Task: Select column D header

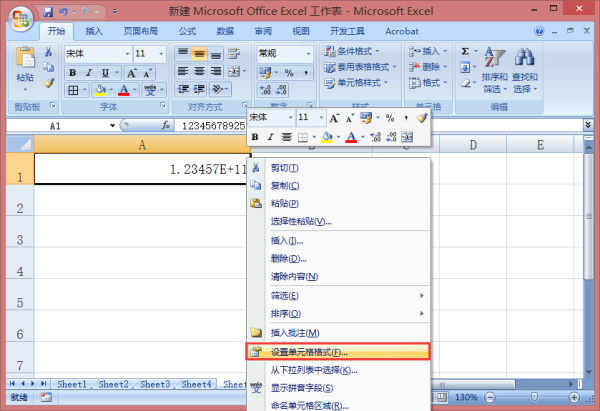Action: pos(473,145)
